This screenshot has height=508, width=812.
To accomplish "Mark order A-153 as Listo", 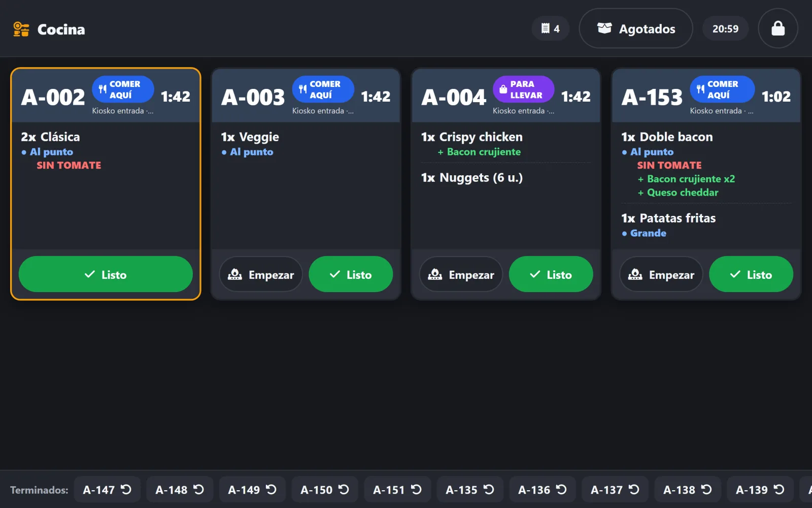I will [x=751, y=274].
